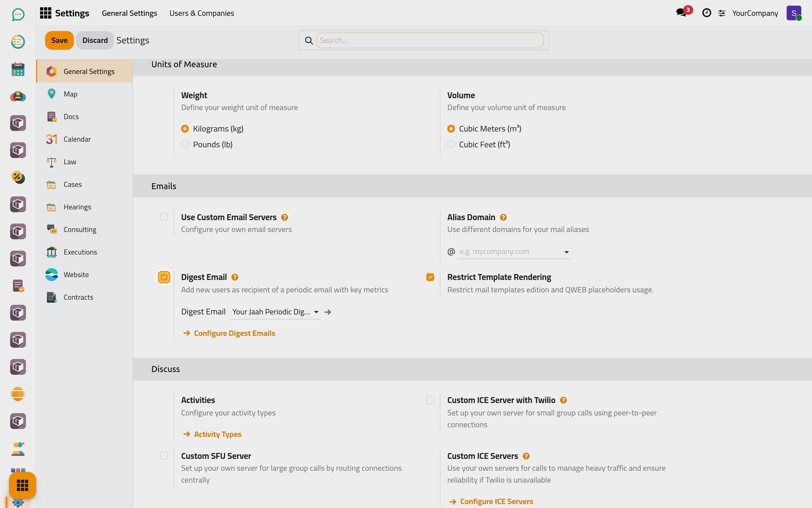
Task: Open the Discuss chat bubble icon in left dock
Action: pos(18,15)
